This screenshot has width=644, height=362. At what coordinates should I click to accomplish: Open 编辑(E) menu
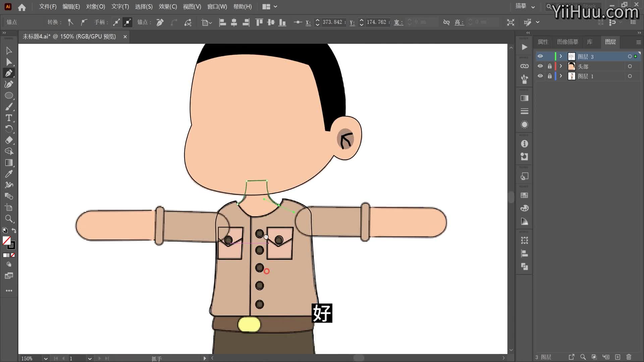click(71, 7)
